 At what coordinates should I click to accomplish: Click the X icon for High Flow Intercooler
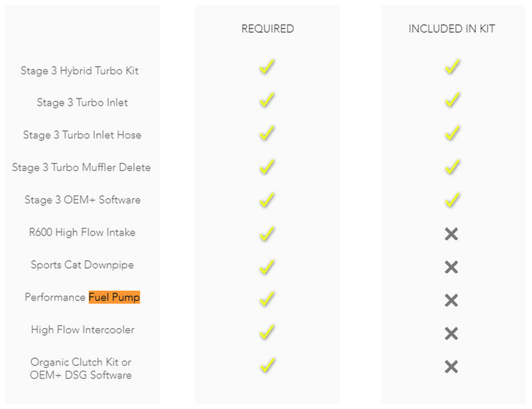coord(451,333)
